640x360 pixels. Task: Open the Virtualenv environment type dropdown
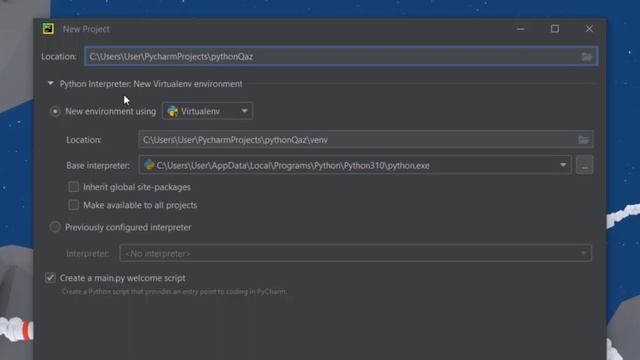[x=207, y=111]
